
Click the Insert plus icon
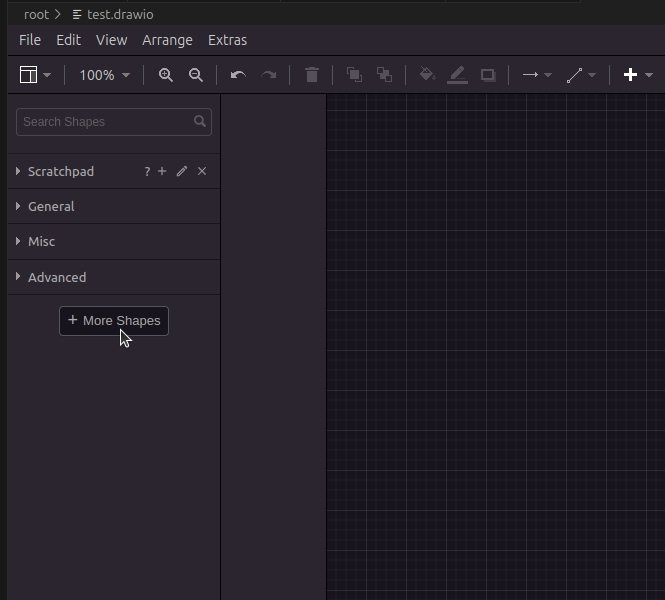(x=630, y=75)
